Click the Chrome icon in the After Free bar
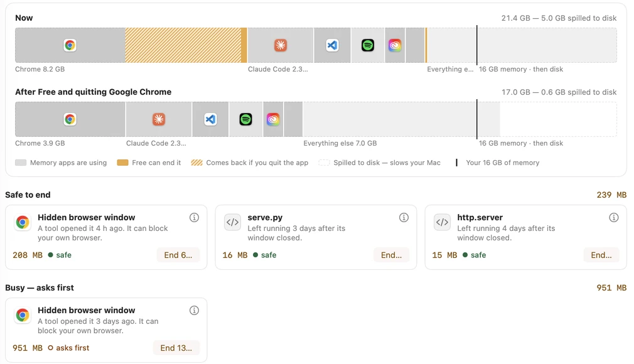Screen dimensions: 634x364 (70, 119)
